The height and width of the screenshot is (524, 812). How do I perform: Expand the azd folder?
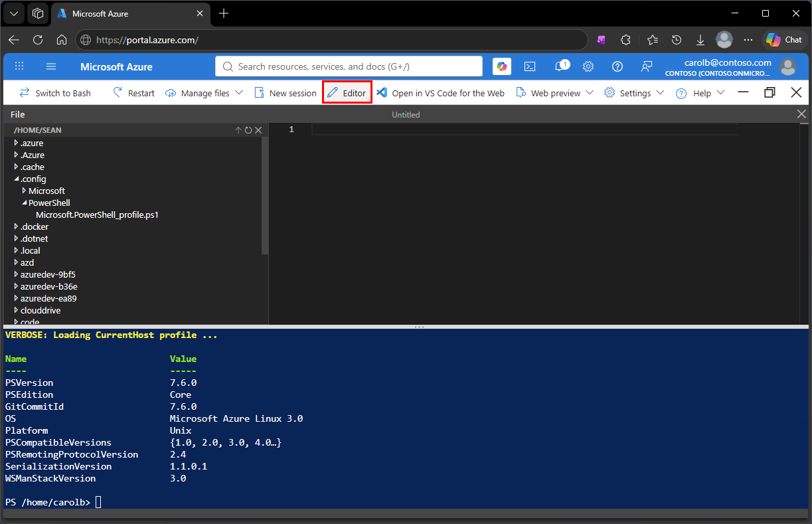pos(17,262)
